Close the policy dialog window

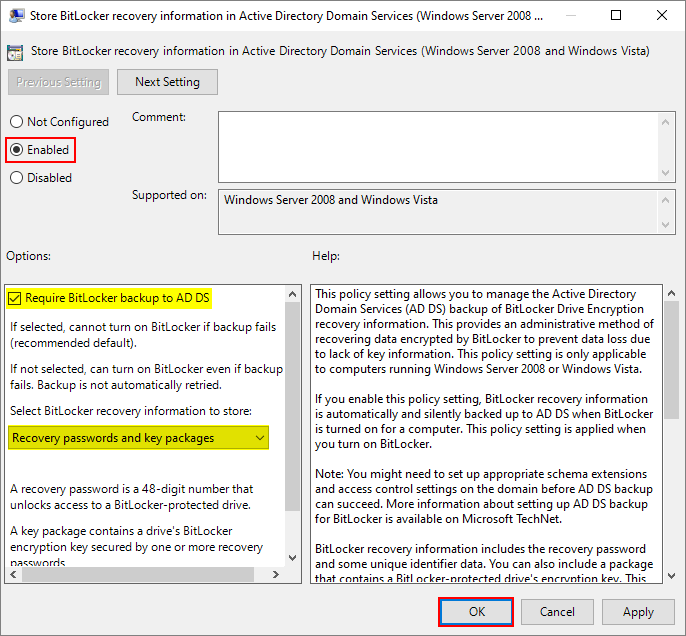tap(662, 15)
